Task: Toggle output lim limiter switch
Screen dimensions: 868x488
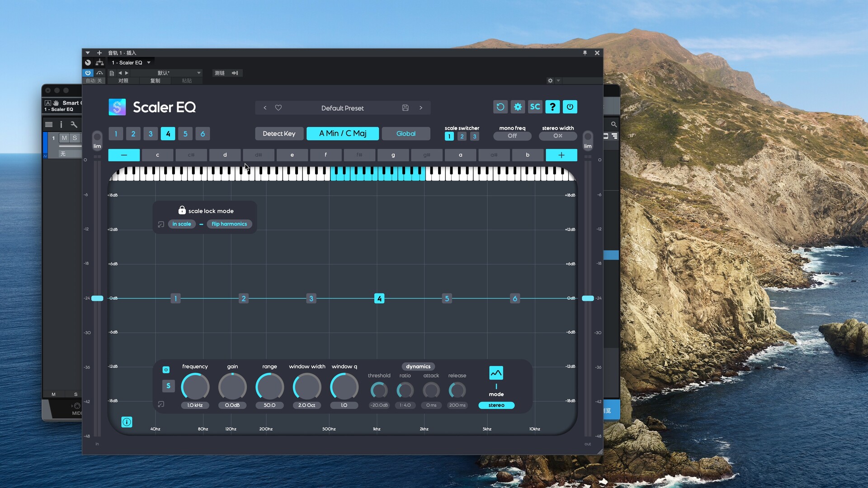Action: pyautogui.click(x=588, y=140)
